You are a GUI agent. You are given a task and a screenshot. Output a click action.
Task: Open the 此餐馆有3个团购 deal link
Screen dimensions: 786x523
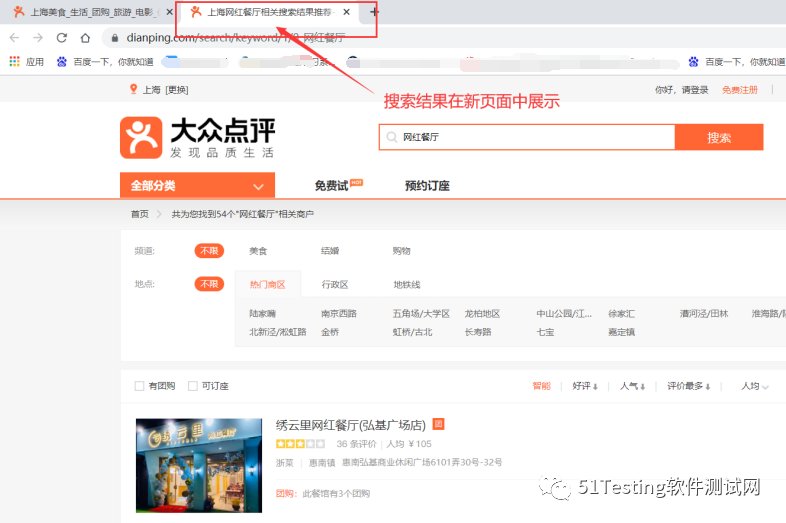pyautogui.click(x=336, y=493)
